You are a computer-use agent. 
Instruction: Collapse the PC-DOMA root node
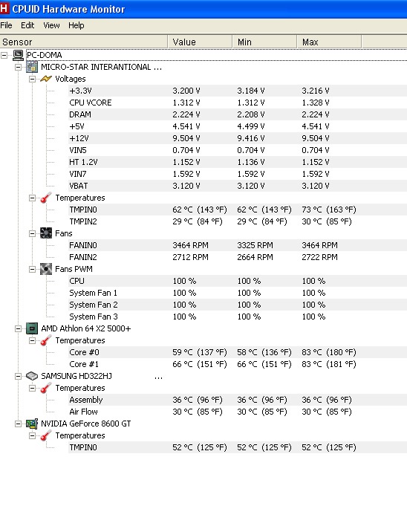pyautogui.click(x=4, y=55)
